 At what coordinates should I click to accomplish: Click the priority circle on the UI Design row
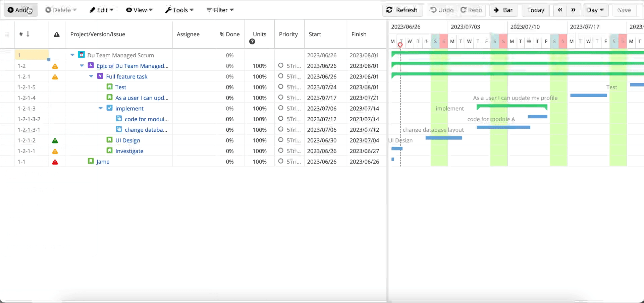(x=280, y=140)
